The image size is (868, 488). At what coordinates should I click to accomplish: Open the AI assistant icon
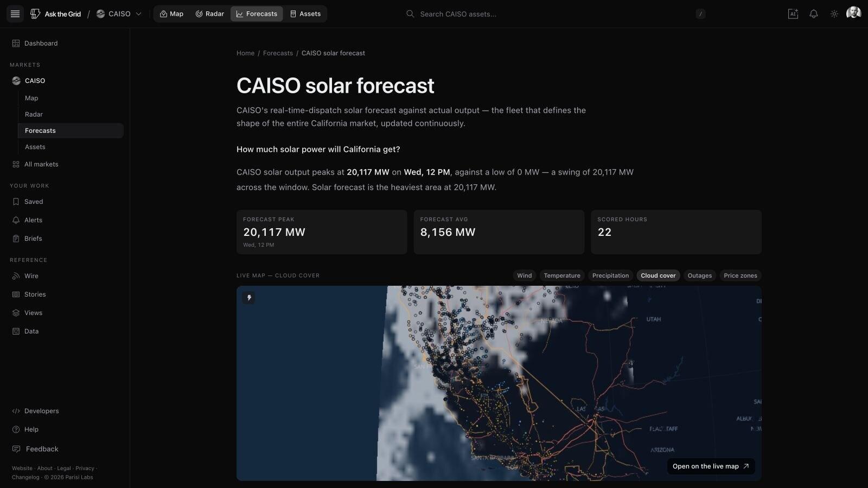coord(793,14)
